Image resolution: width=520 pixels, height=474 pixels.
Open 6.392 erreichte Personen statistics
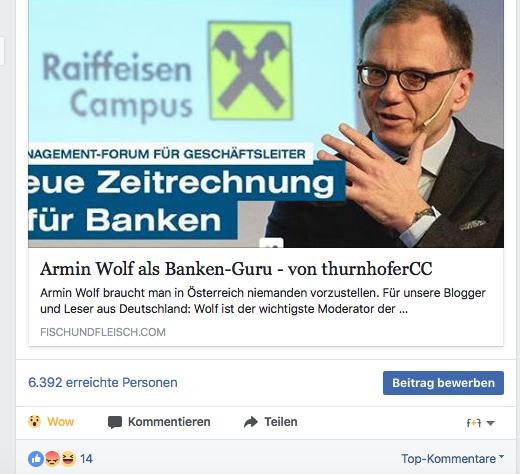coord(103,382)
